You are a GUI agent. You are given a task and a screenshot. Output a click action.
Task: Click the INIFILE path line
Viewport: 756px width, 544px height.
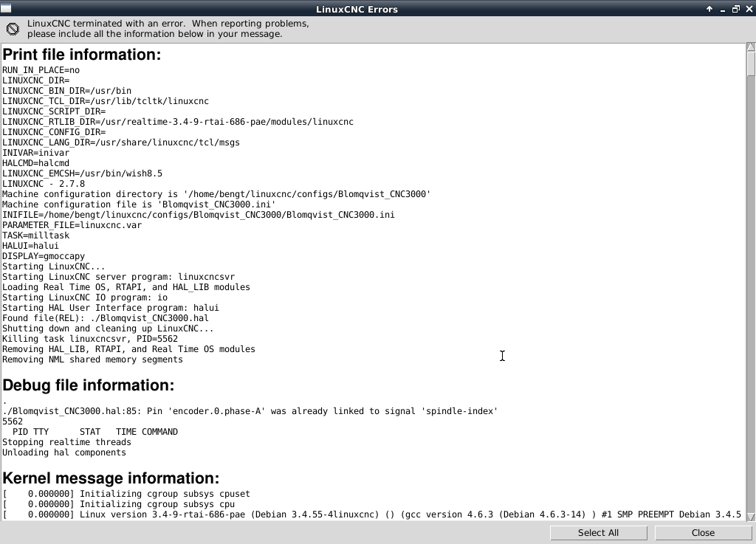click(x=198, y=215)
